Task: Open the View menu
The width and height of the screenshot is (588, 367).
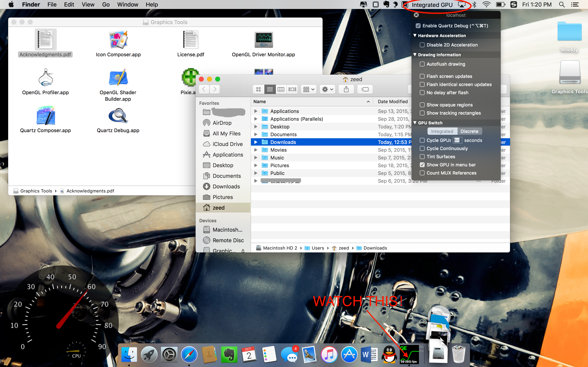Action: tap(88, 5)
